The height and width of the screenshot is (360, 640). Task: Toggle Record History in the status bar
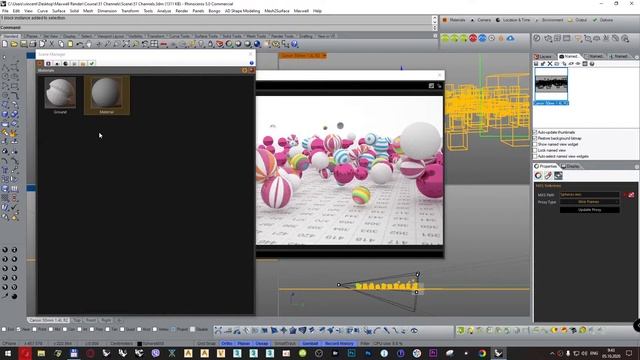click(x=339, y=343)
